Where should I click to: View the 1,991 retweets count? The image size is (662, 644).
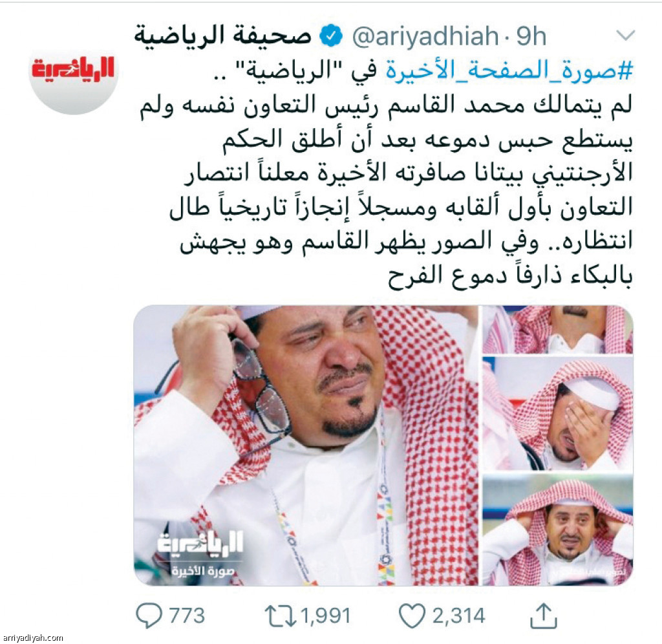coord(326,616)
